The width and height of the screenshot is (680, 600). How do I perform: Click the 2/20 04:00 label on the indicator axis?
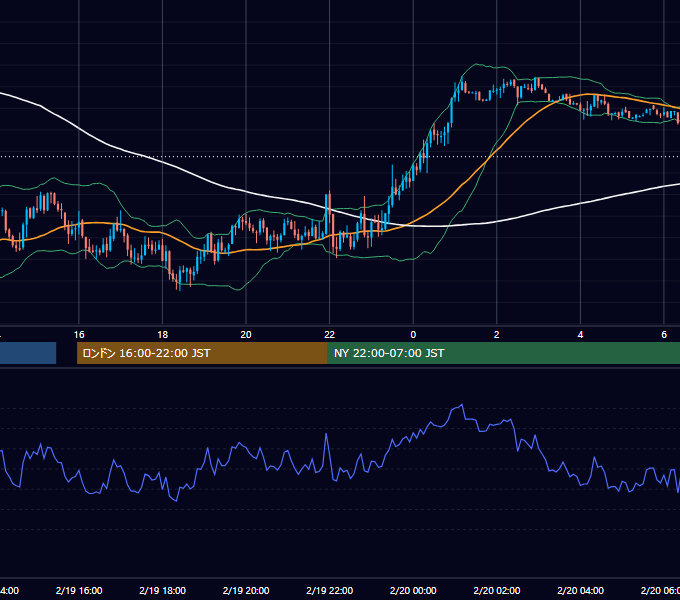click(x=580, y=590)
